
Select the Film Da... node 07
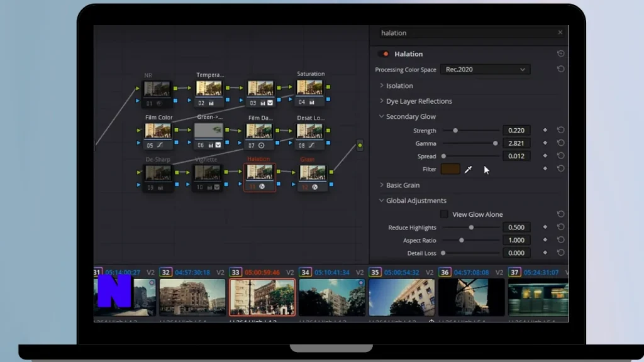click(259, 136)
